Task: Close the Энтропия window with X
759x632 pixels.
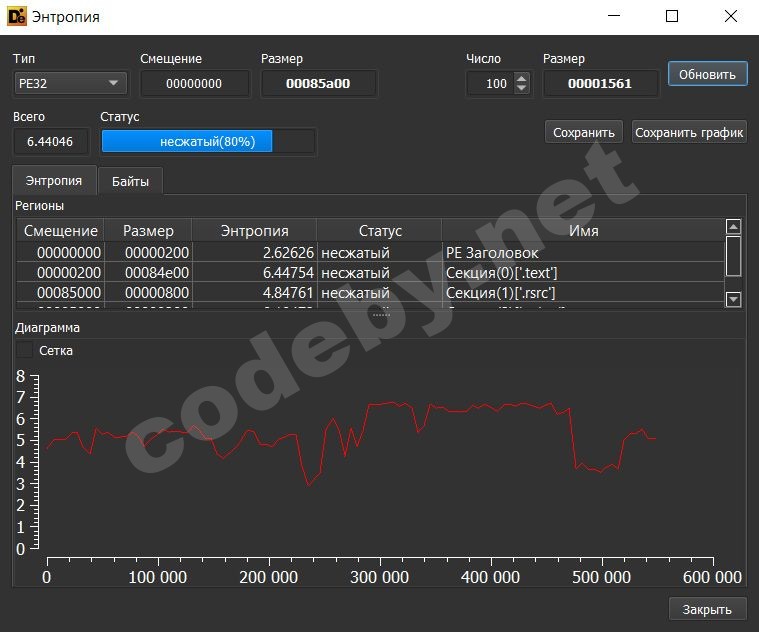Action: point(730,16)
